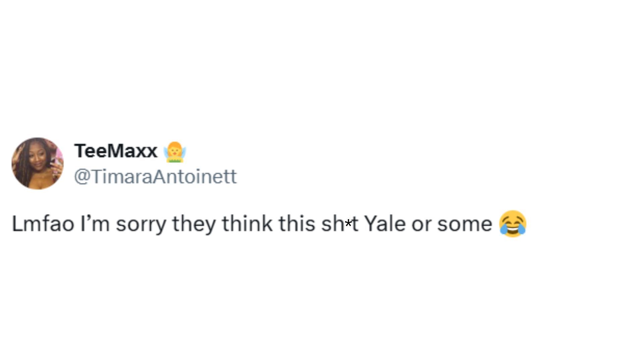Click the TeeMaxx profile picture
Image resolution: width=644 pixels, height=362 pixels.
pyautogui.click(x=38, y=163)
